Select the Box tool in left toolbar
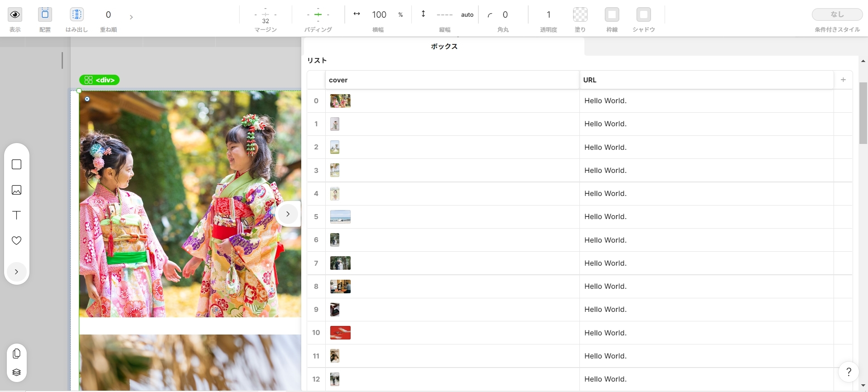 pos(16,164)
